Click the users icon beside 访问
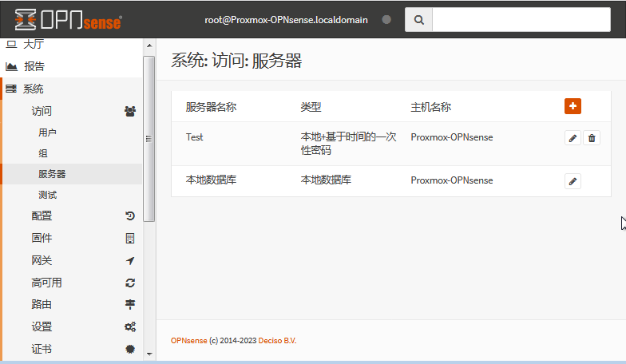This screenshot has height=364, width=626. [x=130, y=111]
